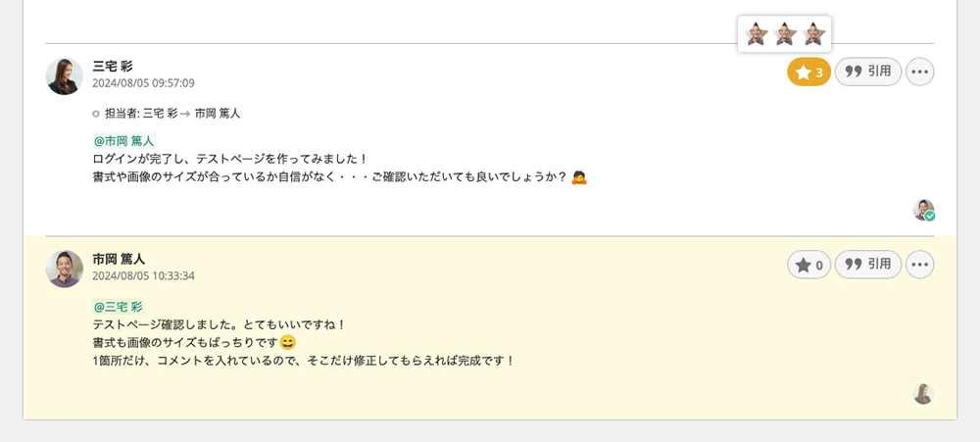
Task: Click the rightmost star-giver avatar in the popup
Action: coord(814,35)
